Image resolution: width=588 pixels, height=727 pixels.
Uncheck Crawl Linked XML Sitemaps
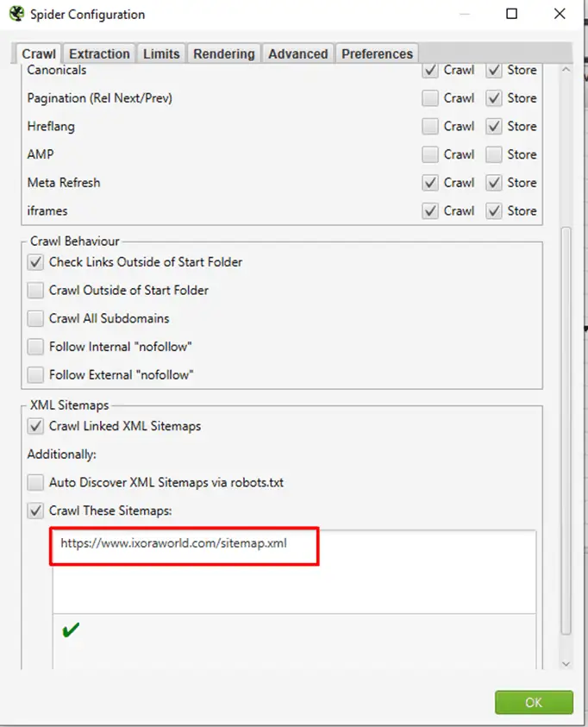pos(35,426)
